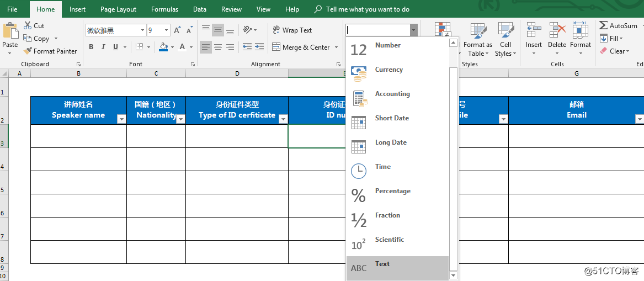
Task: Open Speaker name filter dropdown
Action: point(121,119)
